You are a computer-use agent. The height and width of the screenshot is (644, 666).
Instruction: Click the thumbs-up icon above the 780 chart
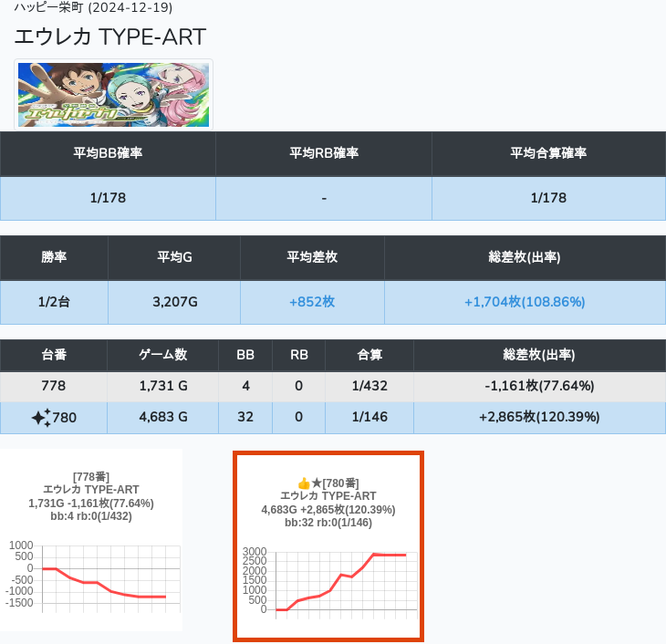(x=305, y=483)
